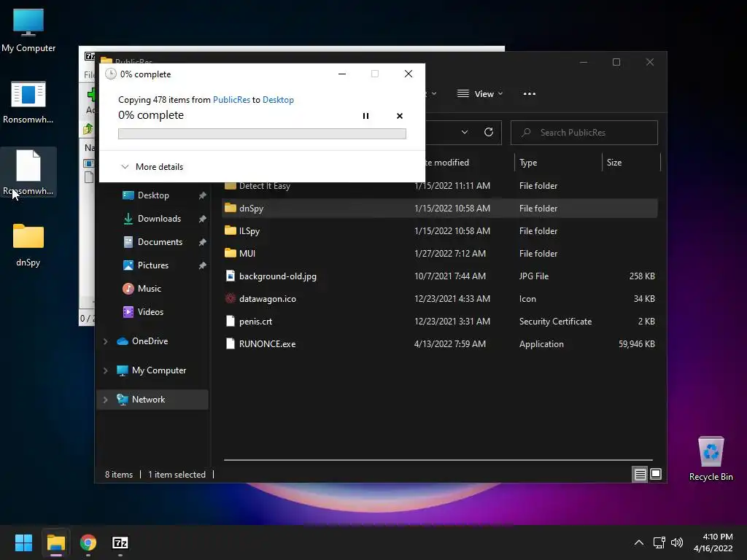The height and width of the screenshot is (560, 747).
Task: Select the My Computer desktop icon
Action: click(28, 30)
